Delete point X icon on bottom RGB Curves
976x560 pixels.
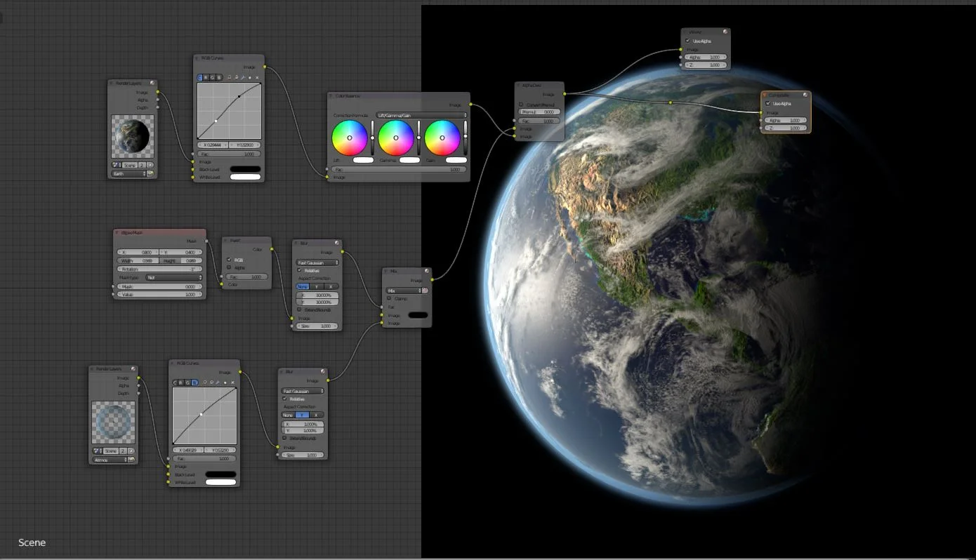pos(232,382)
